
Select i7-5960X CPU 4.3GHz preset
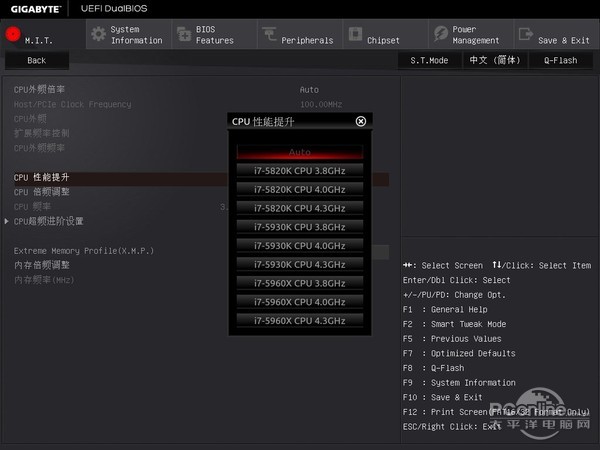[300, 320]
